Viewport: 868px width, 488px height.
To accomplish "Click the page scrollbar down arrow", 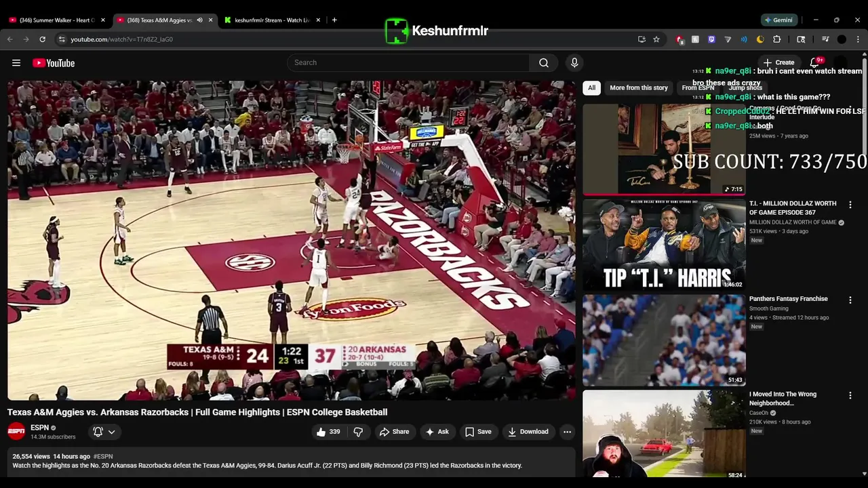I will point(864,474).
